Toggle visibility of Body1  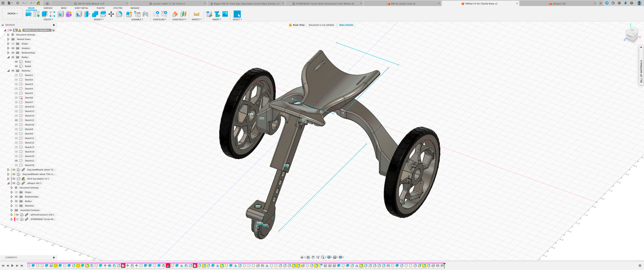[16, 62]
